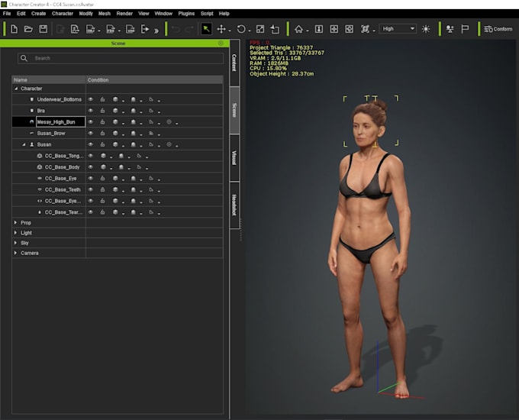519x420 pixels.
Task: Click the Condition column header
Action: [x=155, y=80]
